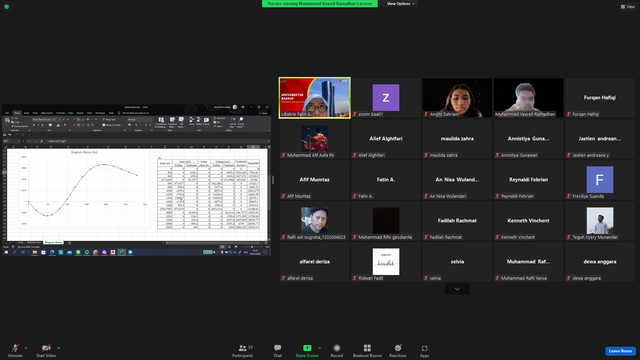
Task: Click the Excel horizontal scrollbar
Action: pyautogui.click(x=216, y=243)
